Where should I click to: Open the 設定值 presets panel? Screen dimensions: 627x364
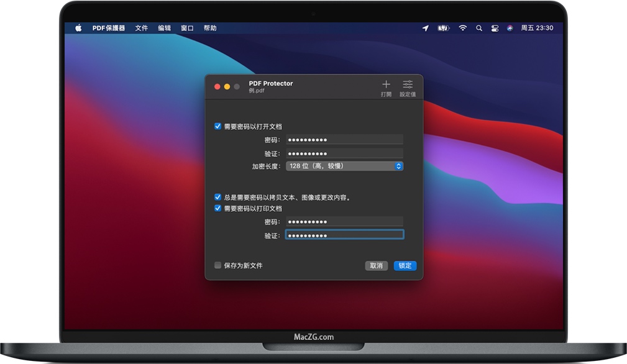408,86
